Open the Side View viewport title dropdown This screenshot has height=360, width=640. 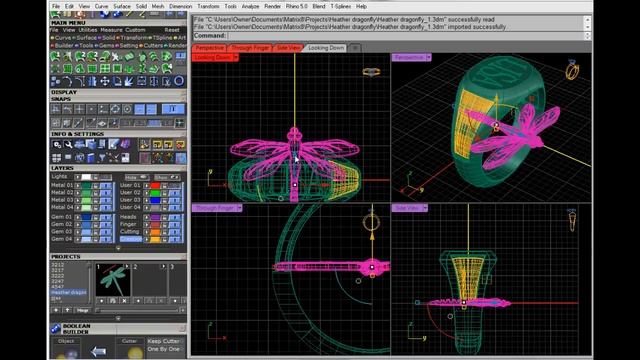click(425, 208)
